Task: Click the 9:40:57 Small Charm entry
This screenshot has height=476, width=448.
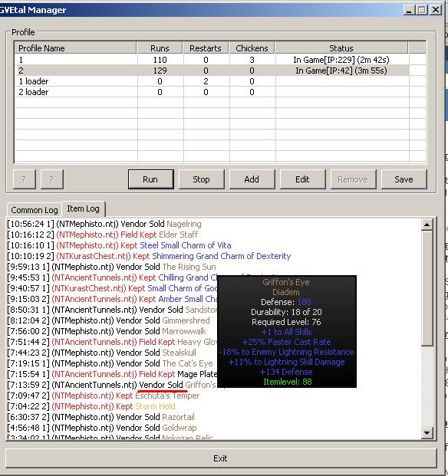Action: pyautogui.click(x=112, y=288)
